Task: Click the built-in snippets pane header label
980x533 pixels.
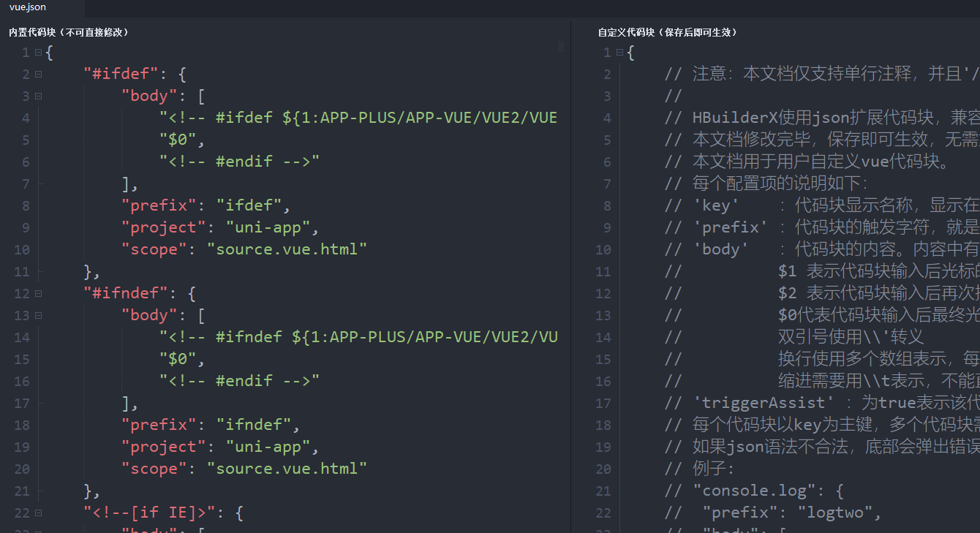Action: (69, 32)
